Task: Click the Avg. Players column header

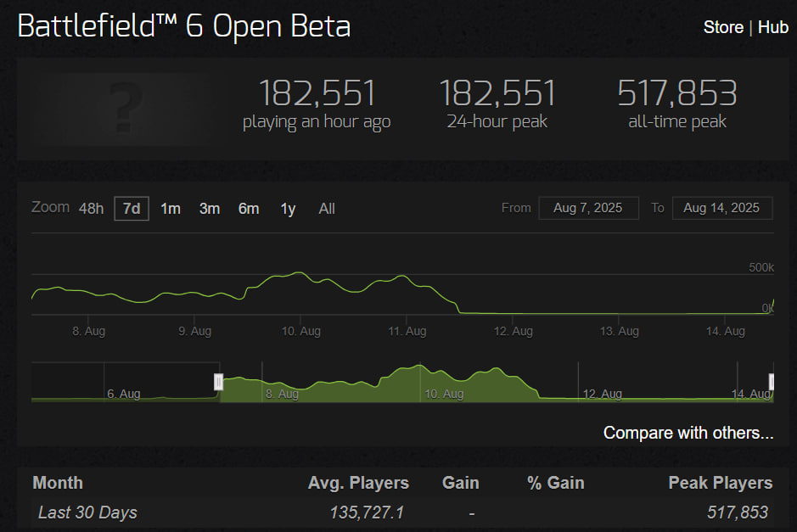Action: 358,483
